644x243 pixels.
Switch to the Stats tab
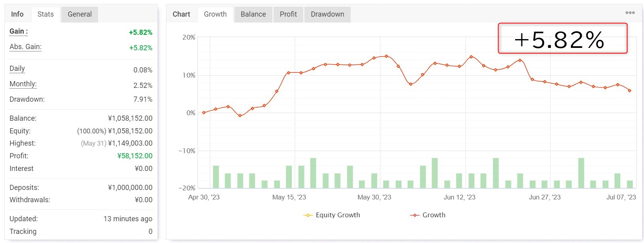point(45,14)
